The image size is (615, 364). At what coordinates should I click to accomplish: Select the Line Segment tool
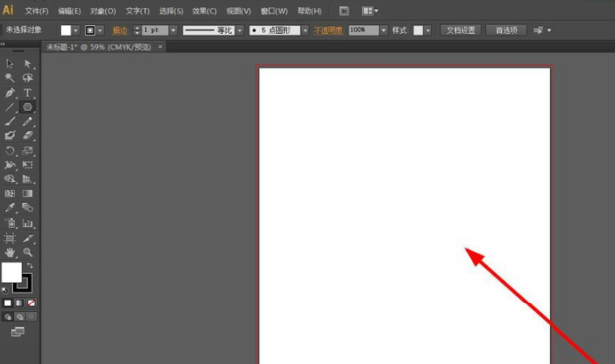pyautogui.click(x=10, y=107)
